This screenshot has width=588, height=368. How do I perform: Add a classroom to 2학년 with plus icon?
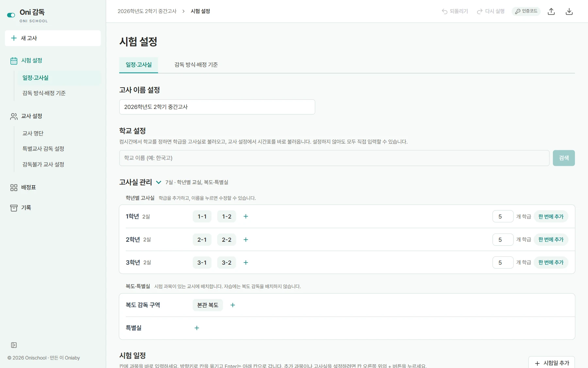pyautogui.click(x=246, y=239)
